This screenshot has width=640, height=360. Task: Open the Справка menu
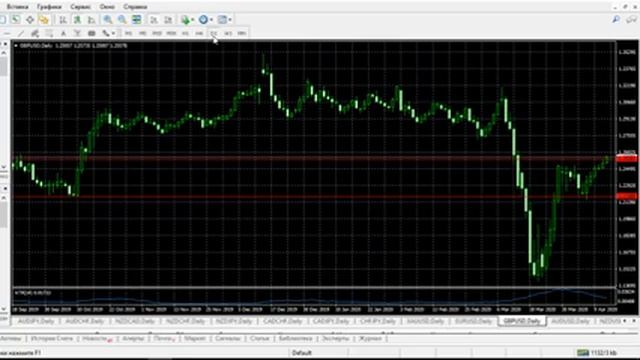pos(135,7)
